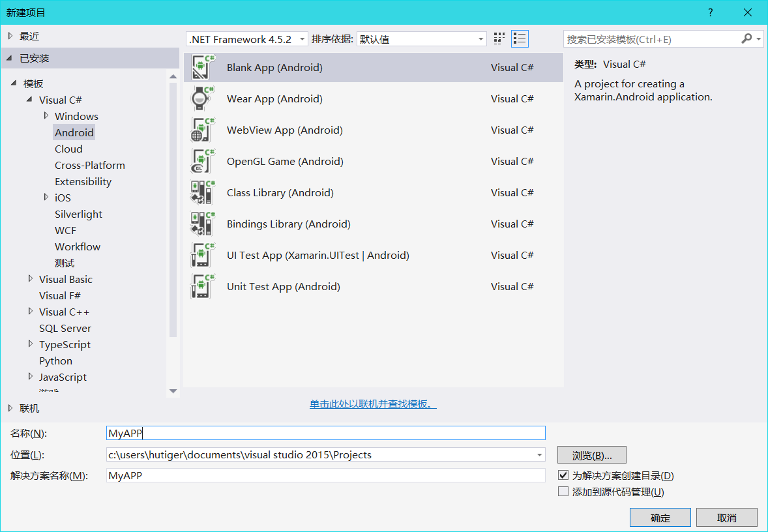Switch to list view layout

(520, 38)
